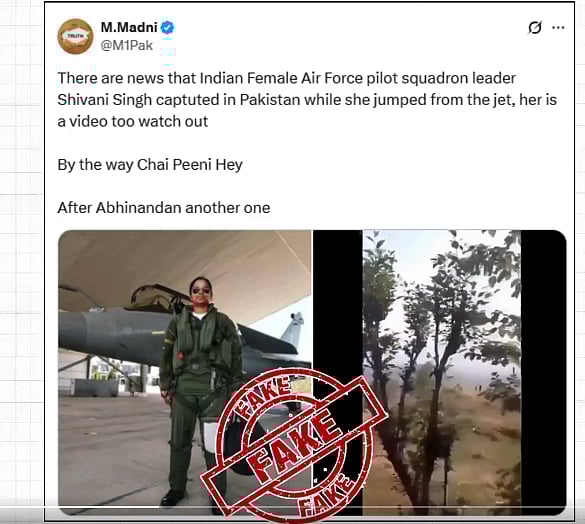585x524 pixels.
Task: Open the female pilot photo thumbnail
Action: pyautogui.click(x=185, y=372)
